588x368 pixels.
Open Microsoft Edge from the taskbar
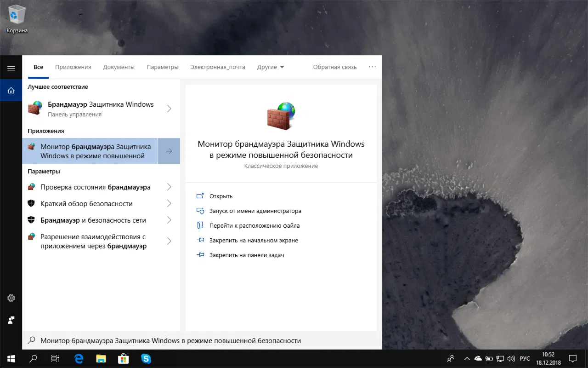point(79,358)
